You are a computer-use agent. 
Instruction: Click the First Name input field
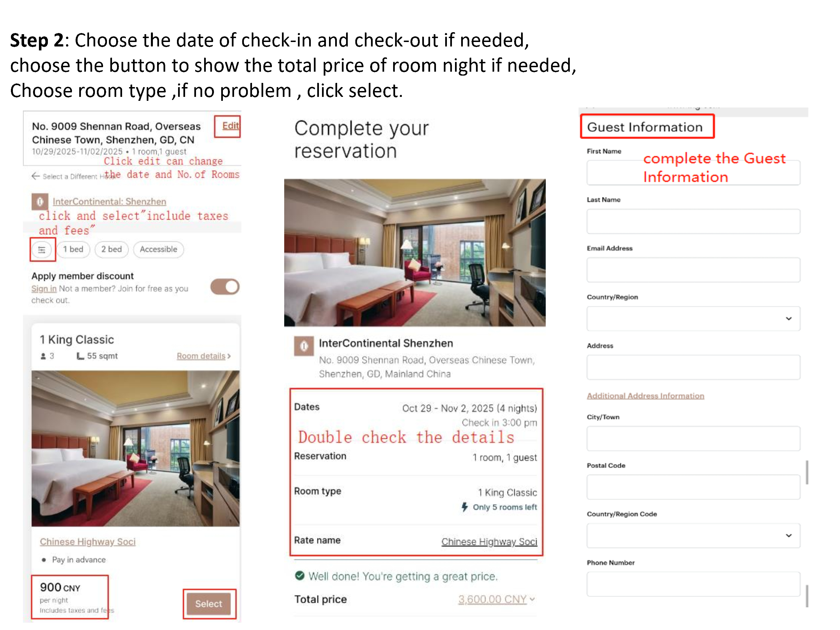(x=693, y=173)
